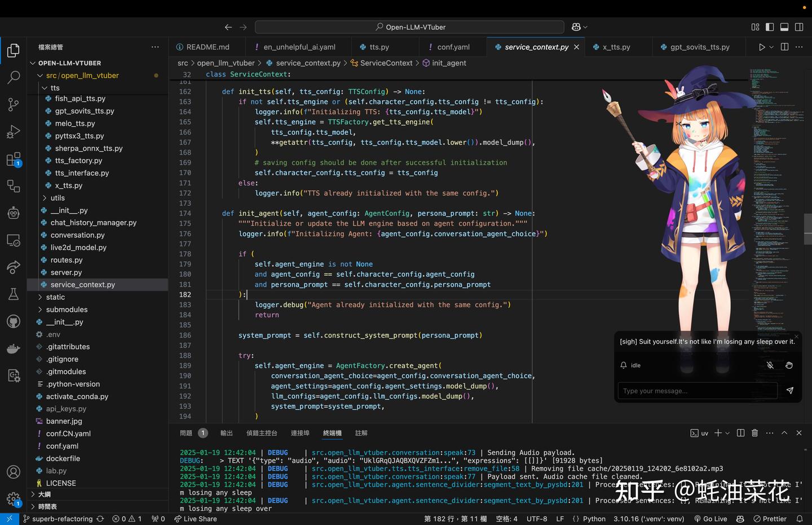Open the Source Control view
This screenshot has width=812, height=525.
coord(14,104)
